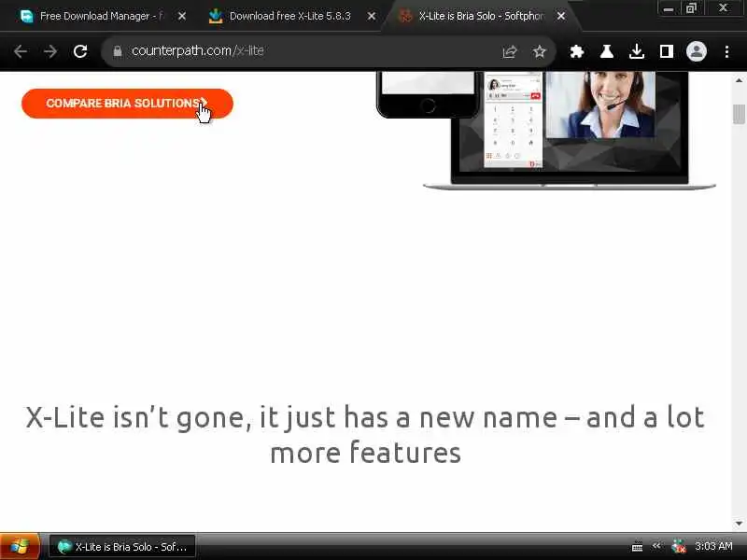
Task: Reload the counterpath.com page
Action: click(80, 51)
